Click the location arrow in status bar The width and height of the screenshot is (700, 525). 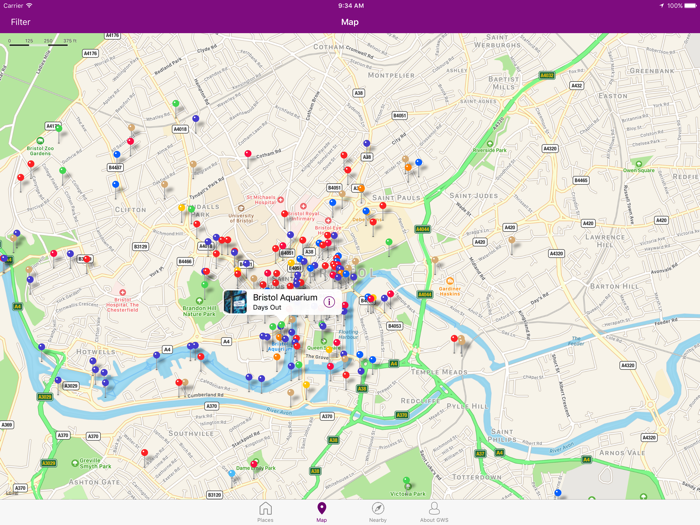[x=662, y=6]
